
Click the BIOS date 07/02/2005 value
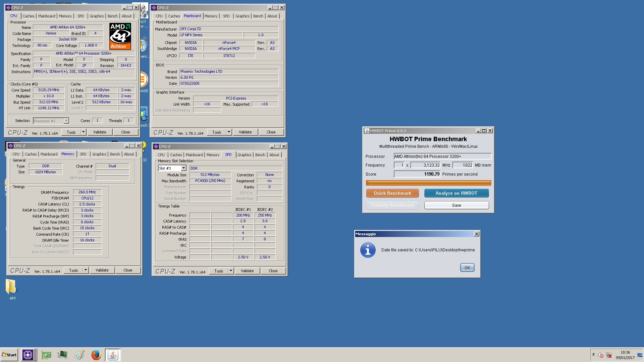pyautogui.click(x=229, y=84)
